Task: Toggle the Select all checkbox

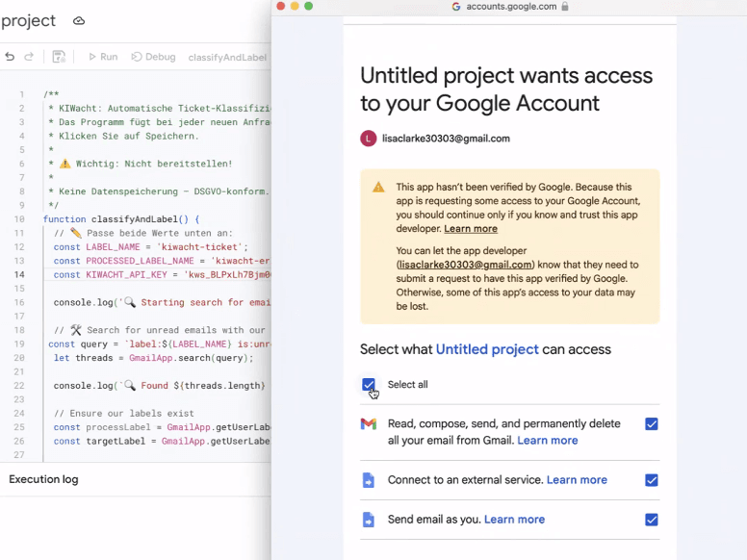Action: coord(369,384)
